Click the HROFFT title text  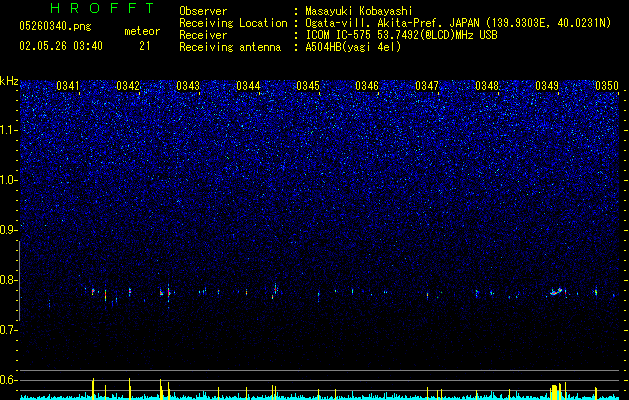click(x=102, y=8)
